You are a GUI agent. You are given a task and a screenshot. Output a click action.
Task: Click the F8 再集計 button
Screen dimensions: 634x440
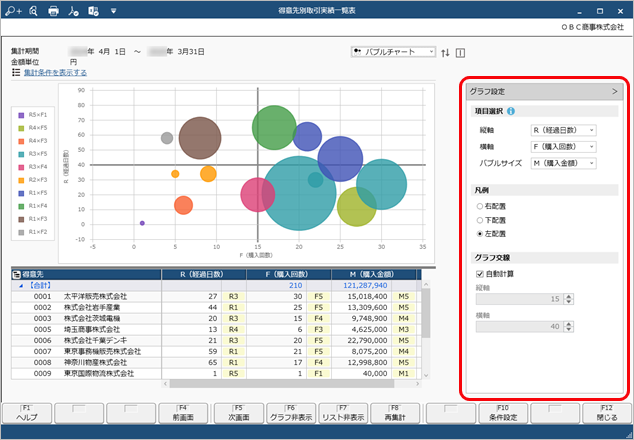click(x=395, y=413)
